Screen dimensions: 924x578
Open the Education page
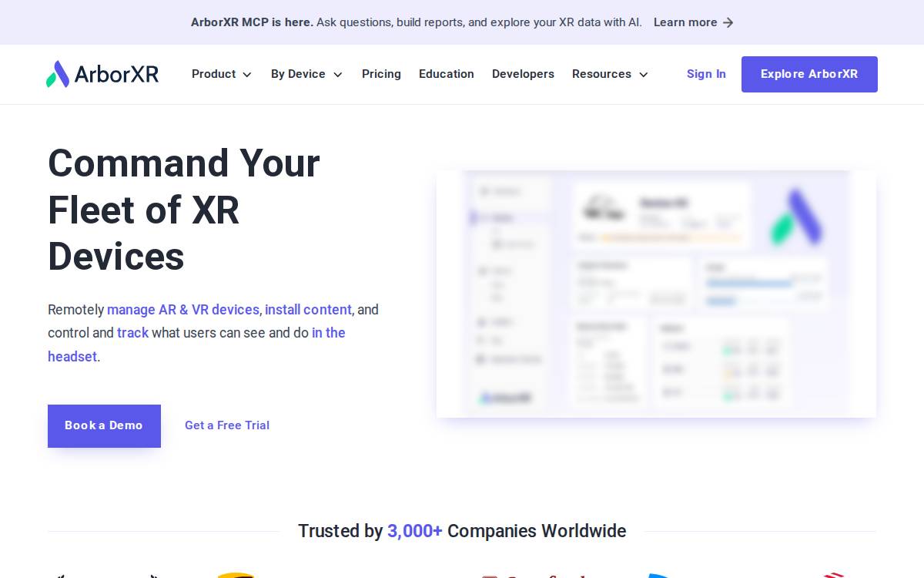447,74
